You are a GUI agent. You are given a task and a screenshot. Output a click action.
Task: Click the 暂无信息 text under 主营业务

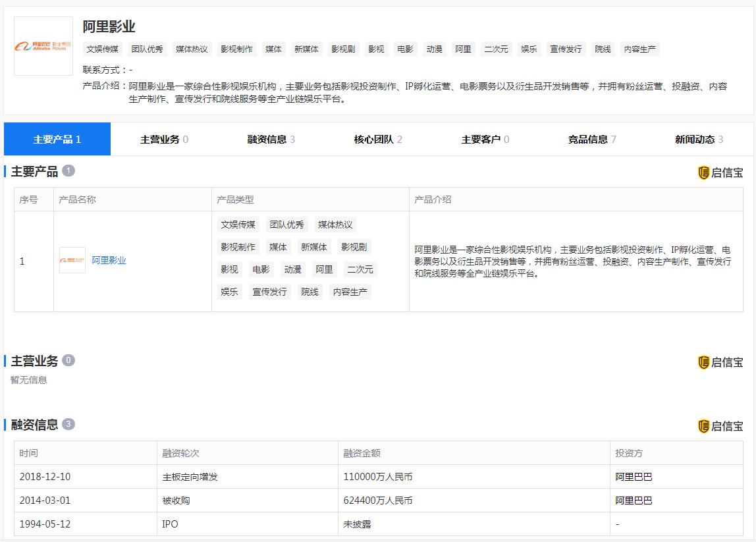(29, 380)
